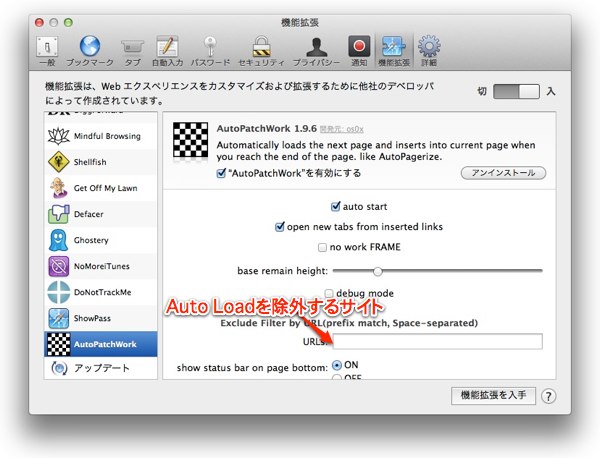Click the exclude filter URLs text field
The height and width of the screenshot is (458, 600).
437,341
